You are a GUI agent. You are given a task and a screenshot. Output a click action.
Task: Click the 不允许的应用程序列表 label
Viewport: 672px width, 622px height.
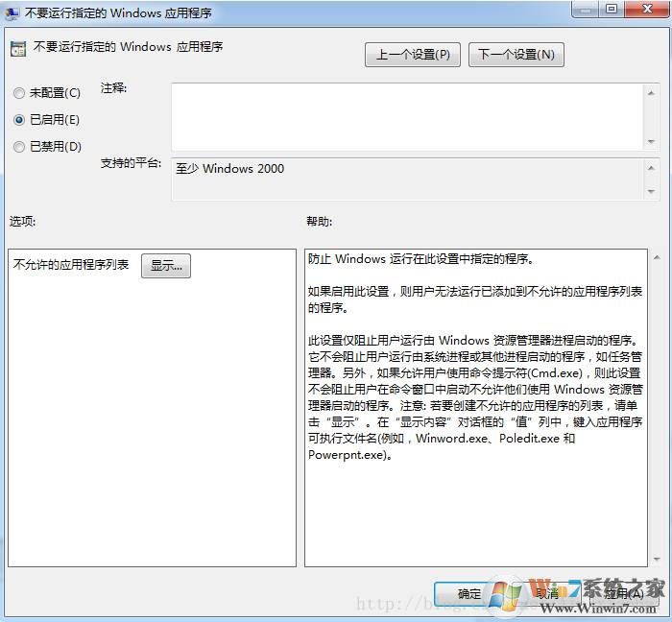pos(71,264)
